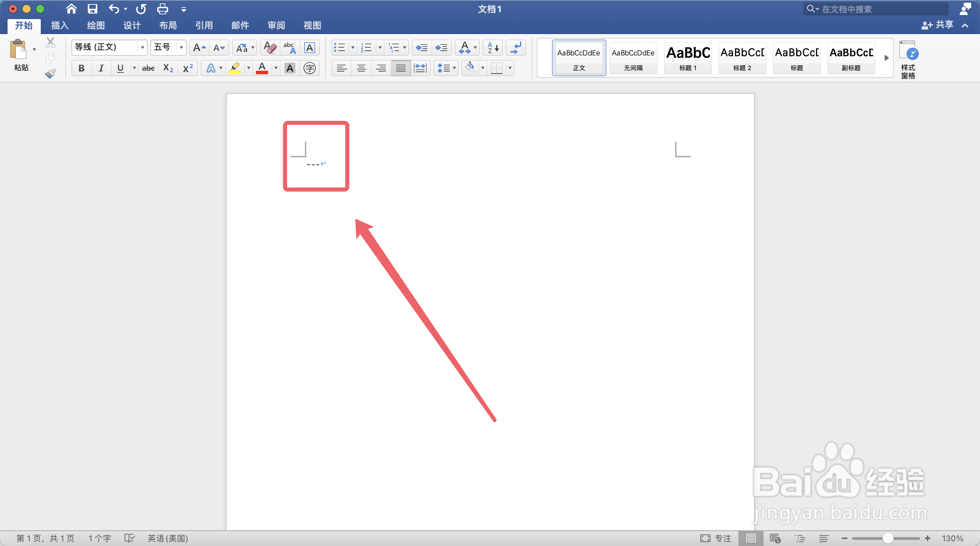Increase paragraph indent
Image resolution: width=980 pixels, height=546 pixels.
[x=441, y=48]
